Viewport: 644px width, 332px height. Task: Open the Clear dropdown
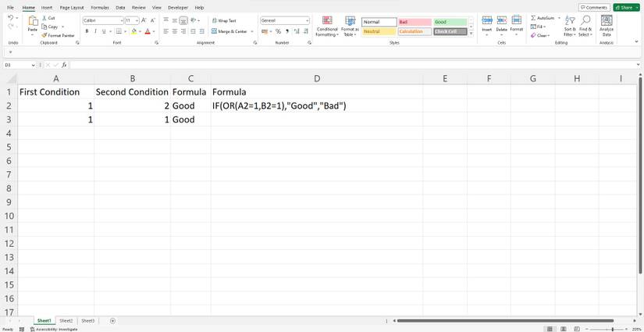[539, 35]
